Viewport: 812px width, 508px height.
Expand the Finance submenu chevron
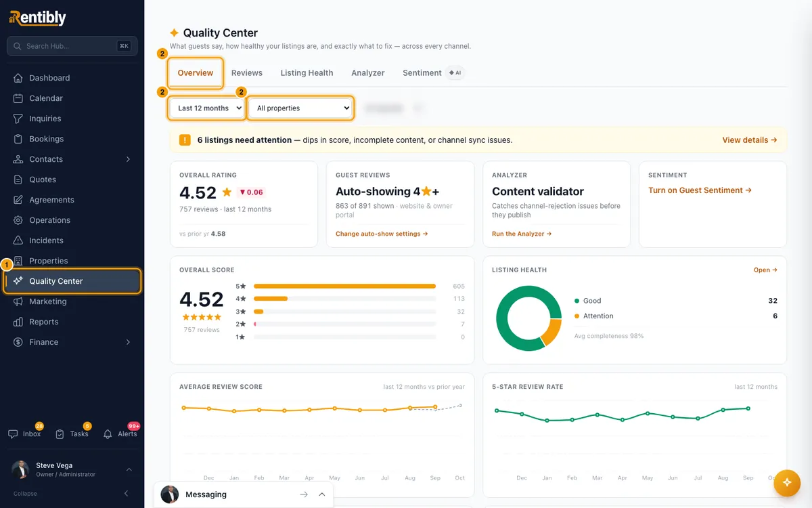(x=129, y=342)
